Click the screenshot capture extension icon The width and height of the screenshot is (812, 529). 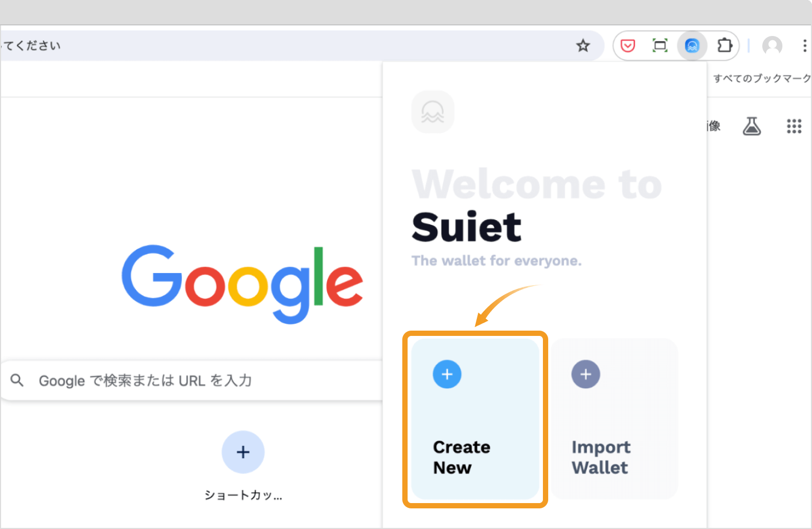click(x=660, y=46)
